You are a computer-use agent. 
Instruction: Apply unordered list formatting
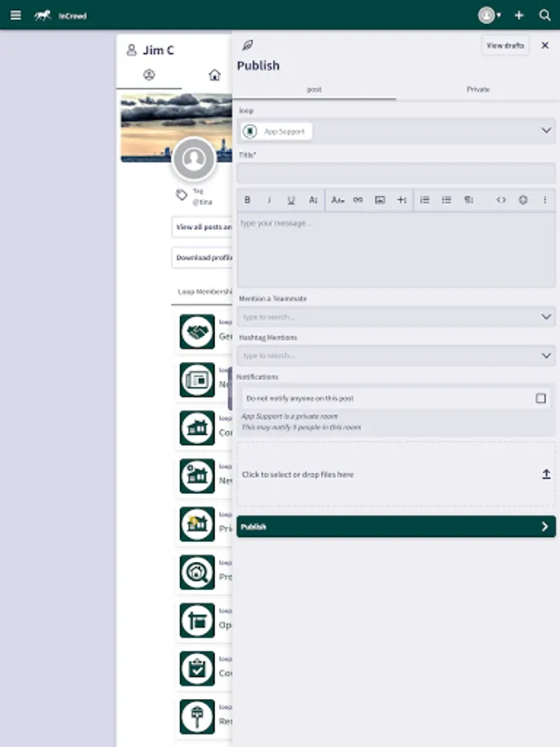446,200
